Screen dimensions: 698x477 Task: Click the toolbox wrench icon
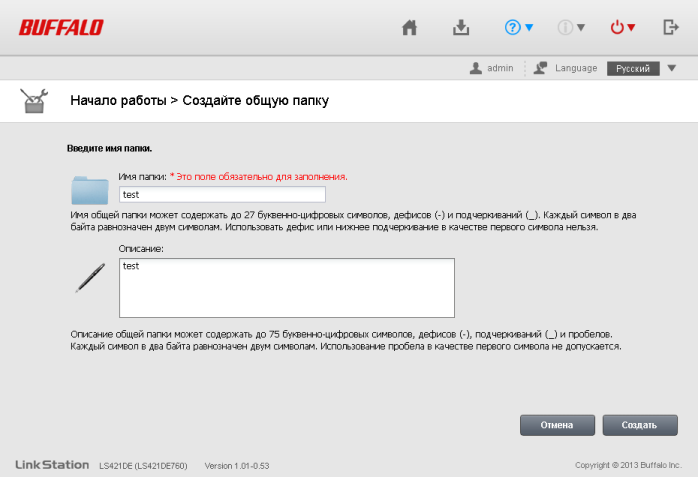tap(34, 101)
